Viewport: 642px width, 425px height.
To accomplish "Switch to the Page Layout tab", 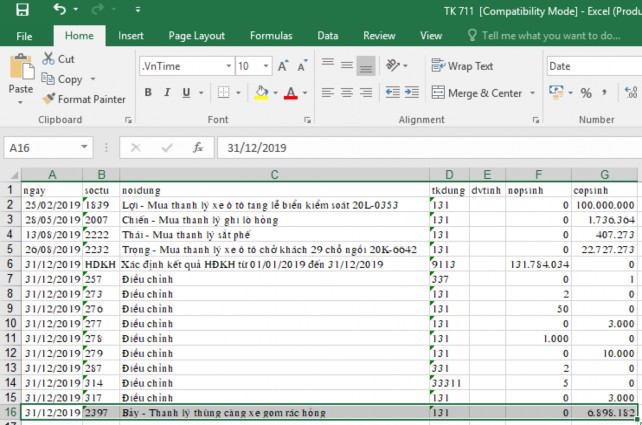I will [x=196, y=35].
